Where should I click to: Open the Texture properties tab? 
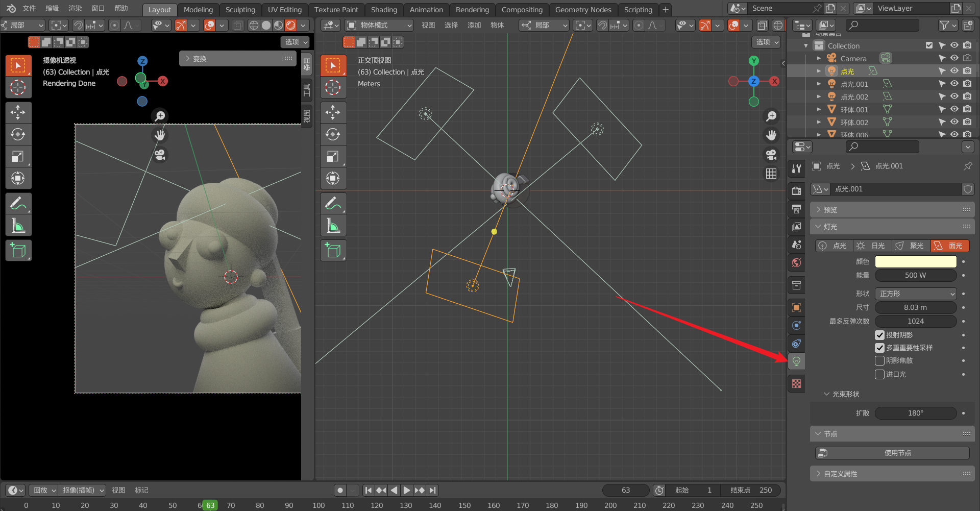[796, 384]
